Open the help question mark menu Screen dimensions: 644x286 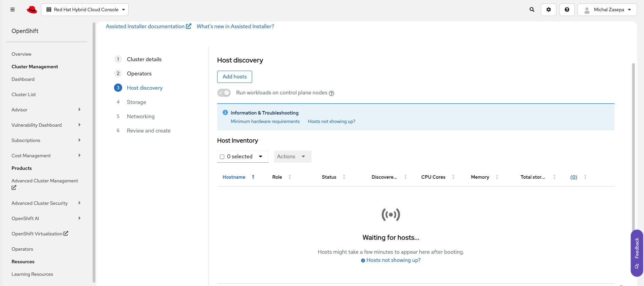pos(567,10)
